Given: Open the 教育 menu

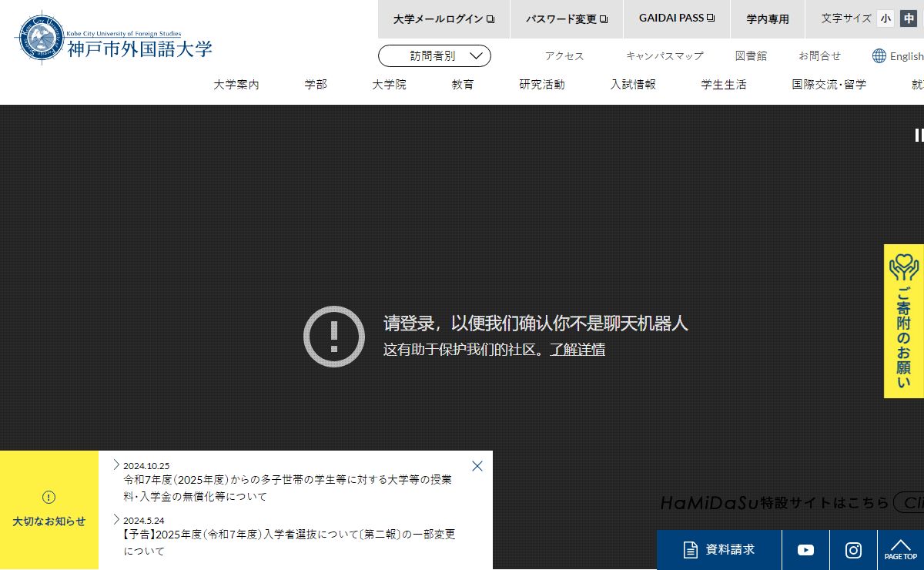Looking at the screenshot, I should click(463, 85).
